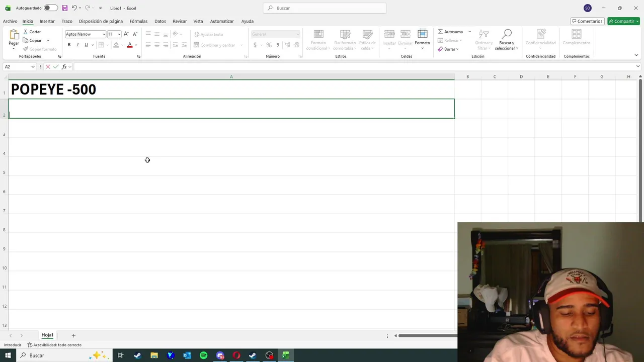Toggle Autoguardado switch
This screenshot has width=644, height=362.
point(51,8)
